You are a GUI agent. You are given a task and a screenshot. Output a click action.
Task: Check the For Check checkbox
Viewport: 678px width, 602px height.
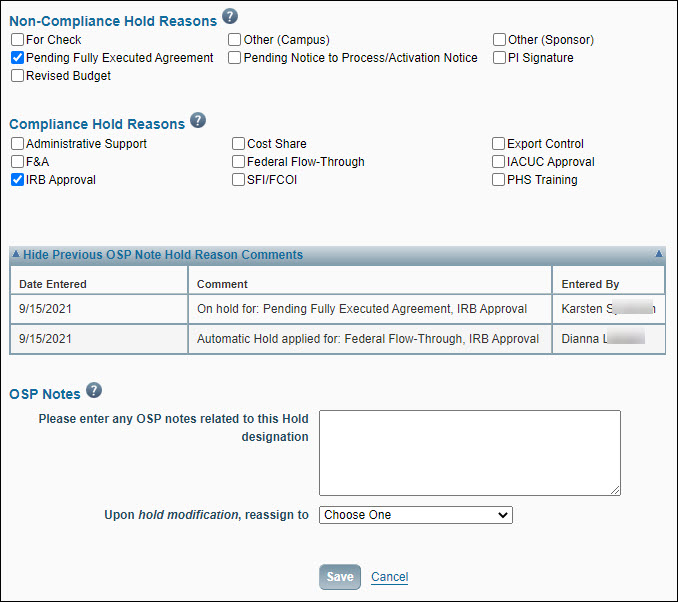point(18,40)
